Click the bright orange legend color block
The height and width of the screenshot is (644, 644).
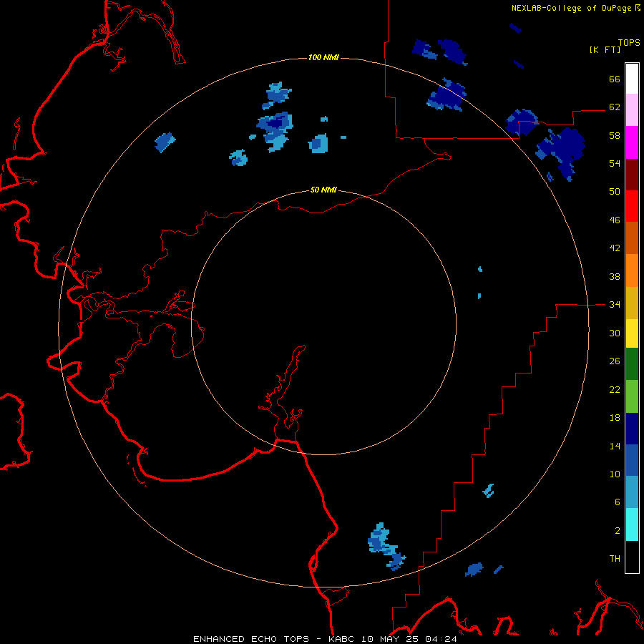click(x=632, y=270)
